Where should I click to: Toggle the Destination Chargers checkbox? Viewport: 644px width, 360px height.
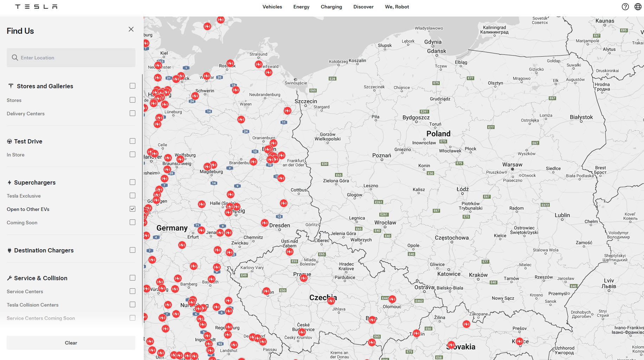tap(133, 250)
